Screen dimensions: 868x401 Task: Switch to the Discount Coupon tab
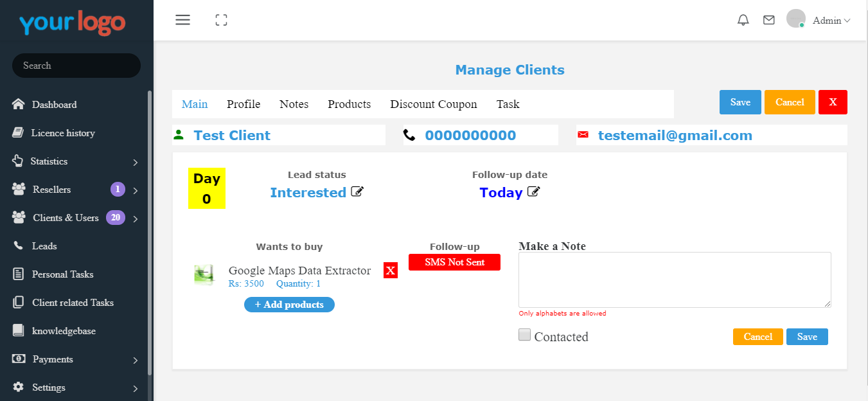point(434,104)
